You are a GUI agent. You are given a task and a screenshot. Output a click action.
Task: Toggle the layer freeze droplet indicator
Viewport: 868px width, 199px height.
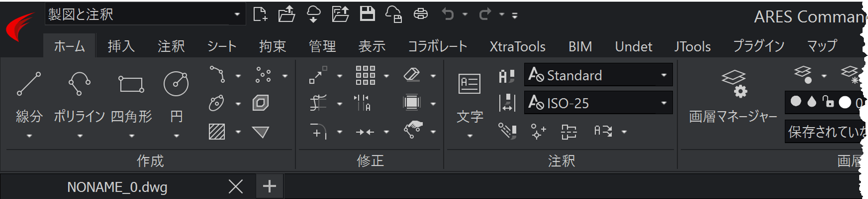(812, 102)
